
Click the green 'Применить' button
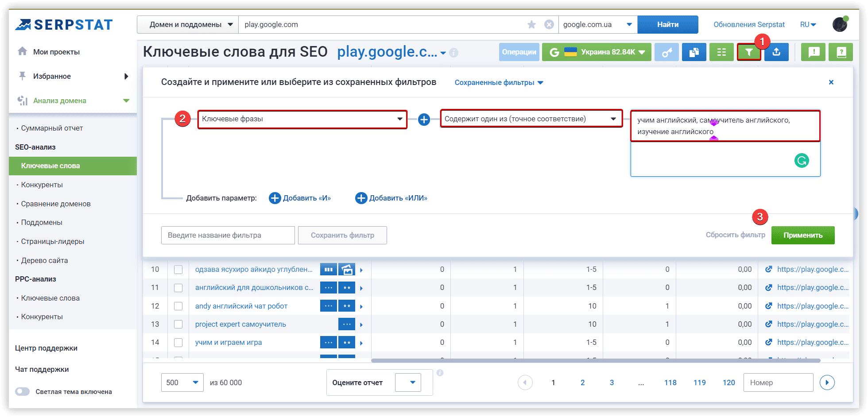(x=803, y=235)
